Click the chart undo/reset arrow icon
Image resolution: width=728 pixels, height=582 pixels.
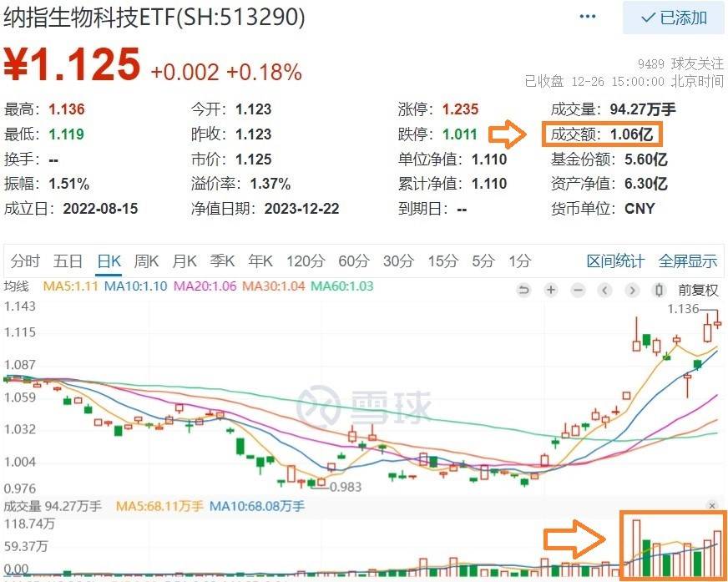523,291
